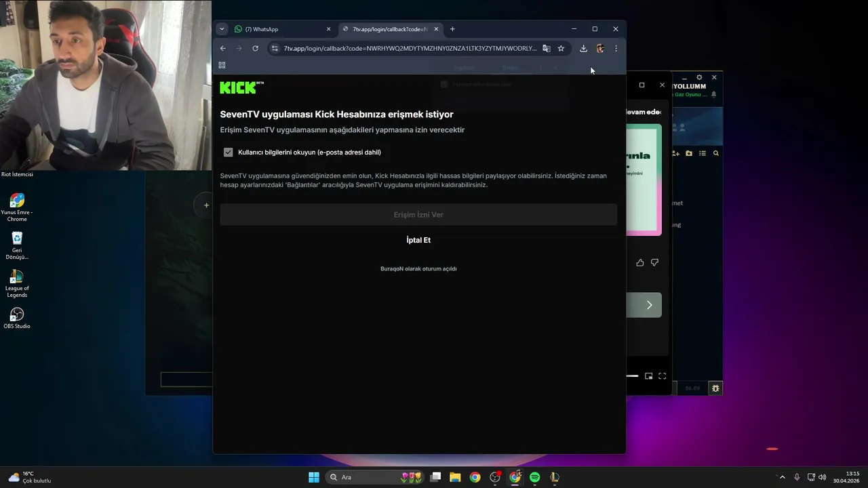Click the microphone icon in system tray
This screenshot has width=868, height=488.
tap(797, 477)
